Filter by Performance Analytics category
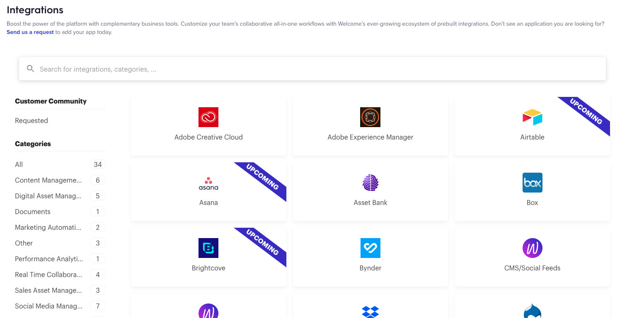The image size is (644, 318). click(61, 259)
